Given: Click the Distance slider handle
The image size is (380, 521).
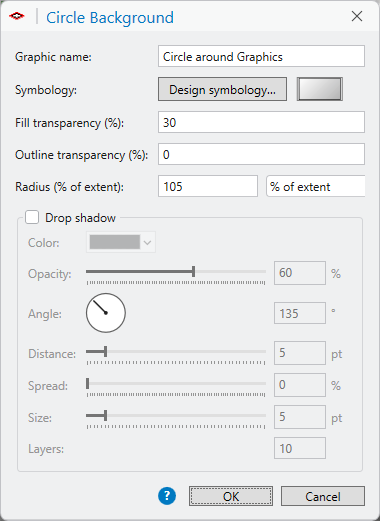Looking at the screenshot, I should (106, 351).
